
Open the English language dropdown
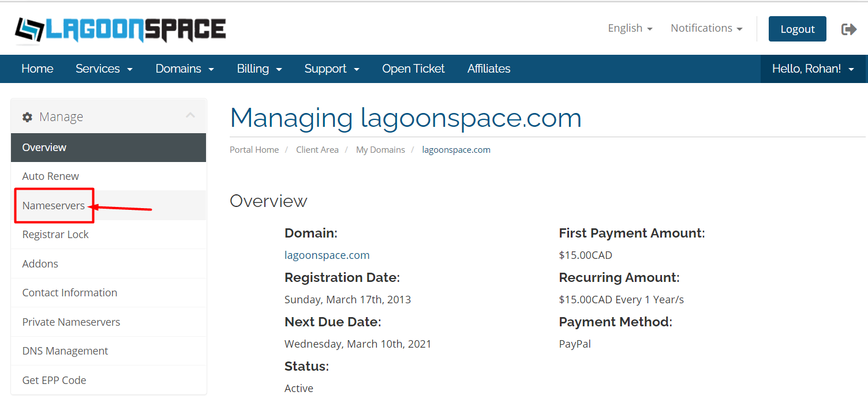630,28
